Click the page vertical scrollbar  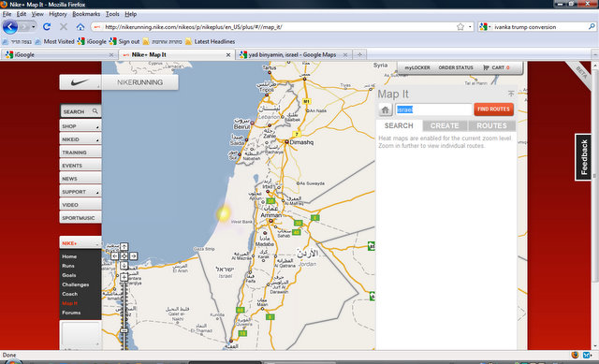click(x=595, y=176)
